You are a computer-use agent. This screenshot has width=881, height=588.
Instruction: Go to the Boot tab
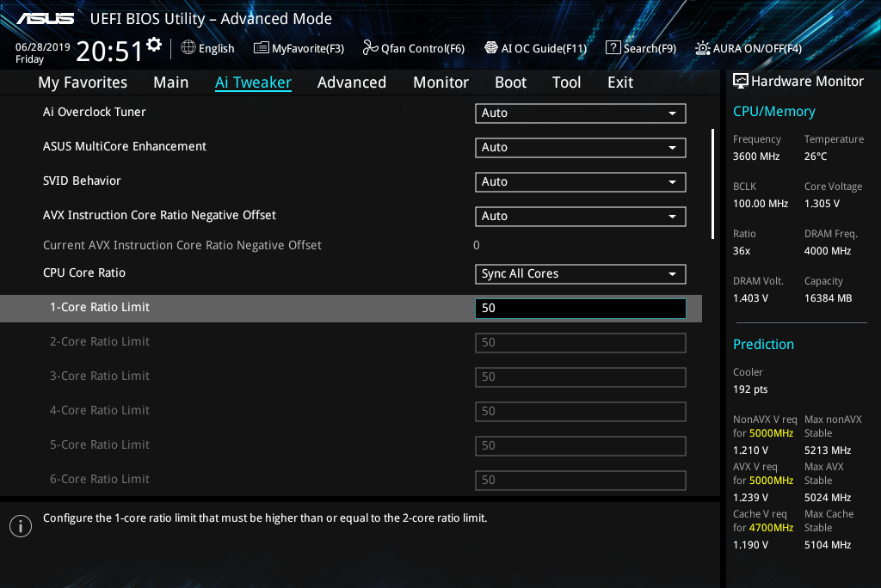(510, 83)
